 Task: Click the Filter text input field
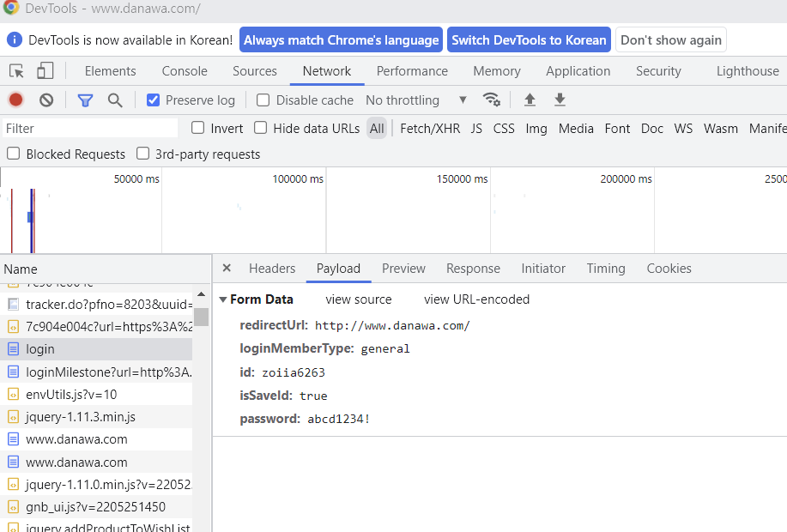(90, 129)
